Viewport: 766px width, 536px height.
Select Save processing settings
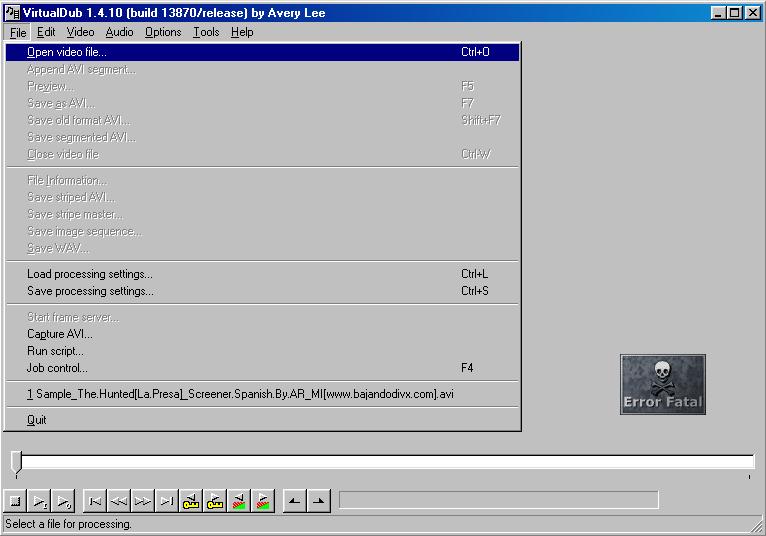point(262,291)
